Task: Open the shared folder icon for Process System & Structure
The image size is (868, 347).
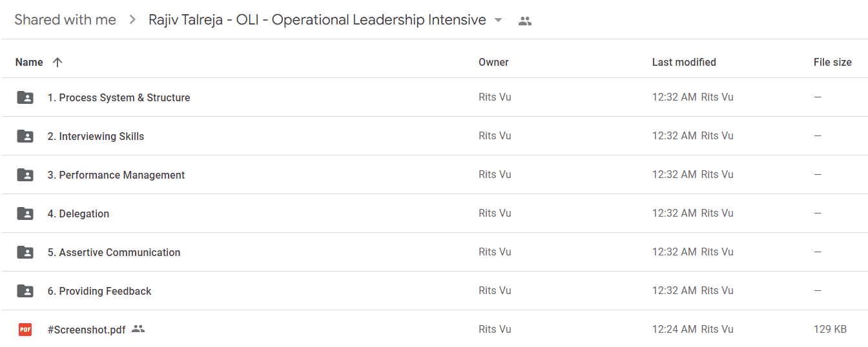Action: (25, 97)
